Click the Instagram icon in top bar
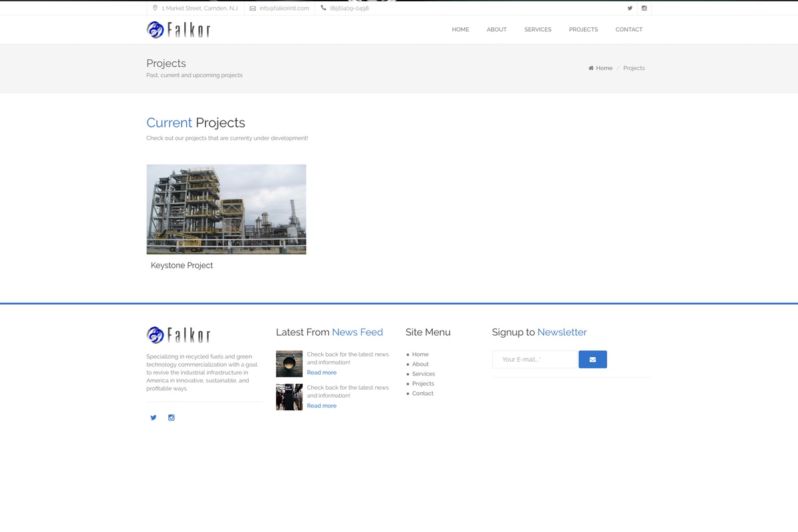Image resolution: width=798 pixels, height=532 pixels. 644,8
